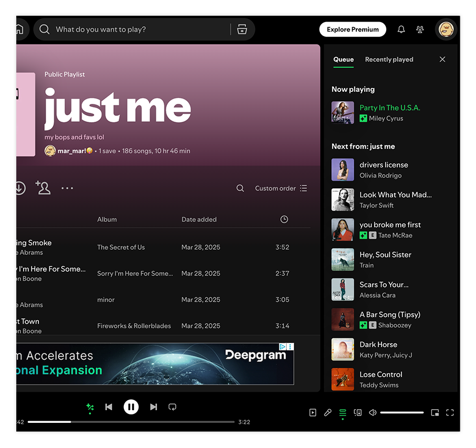The height and width of the screenshot is (448, 476).
Task: Open the mar_mar! profile link
Action: (75, 151)
